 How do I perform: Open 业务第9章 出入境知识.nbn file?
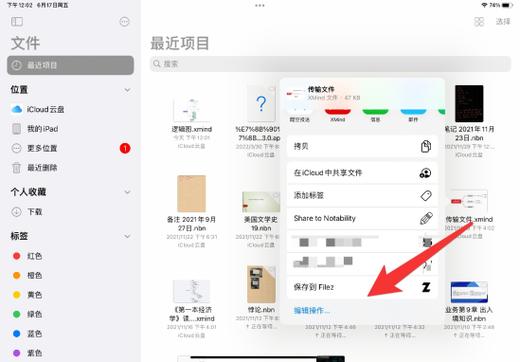click(469, 292)
